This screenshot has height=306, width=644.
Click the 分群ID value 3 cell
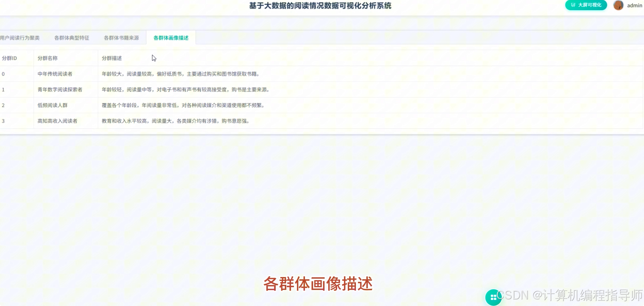coord(3,121)
